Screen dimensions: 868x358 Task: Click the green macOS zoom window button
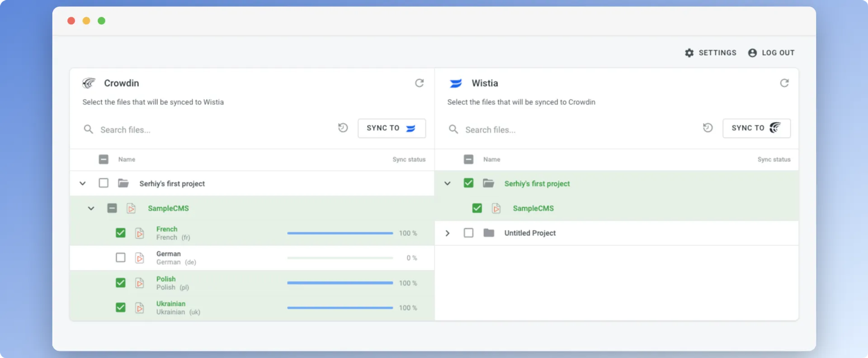pyautogui.click(x=101, y=21)
